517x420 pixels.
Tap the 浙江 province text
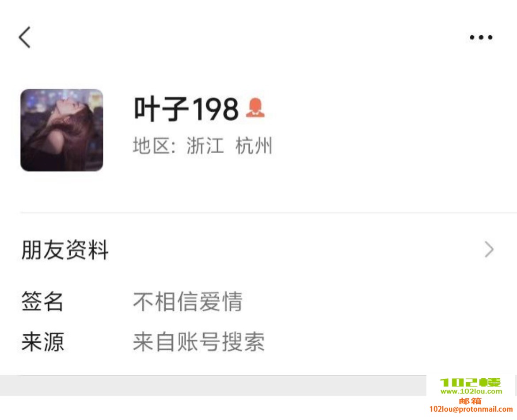point(205,146)
